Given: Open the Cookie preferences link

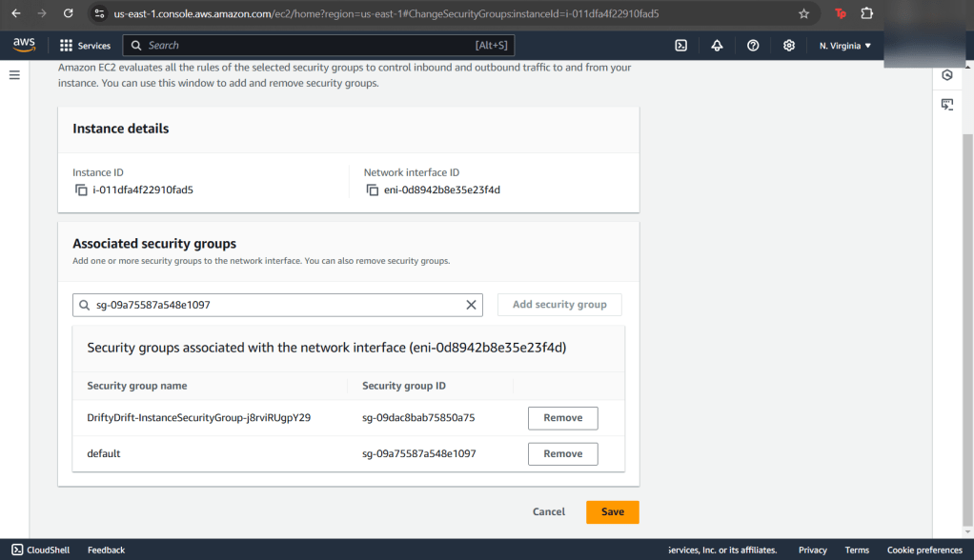Looking at the screenshot, I should pyautogui.click(x=924, y=550).
